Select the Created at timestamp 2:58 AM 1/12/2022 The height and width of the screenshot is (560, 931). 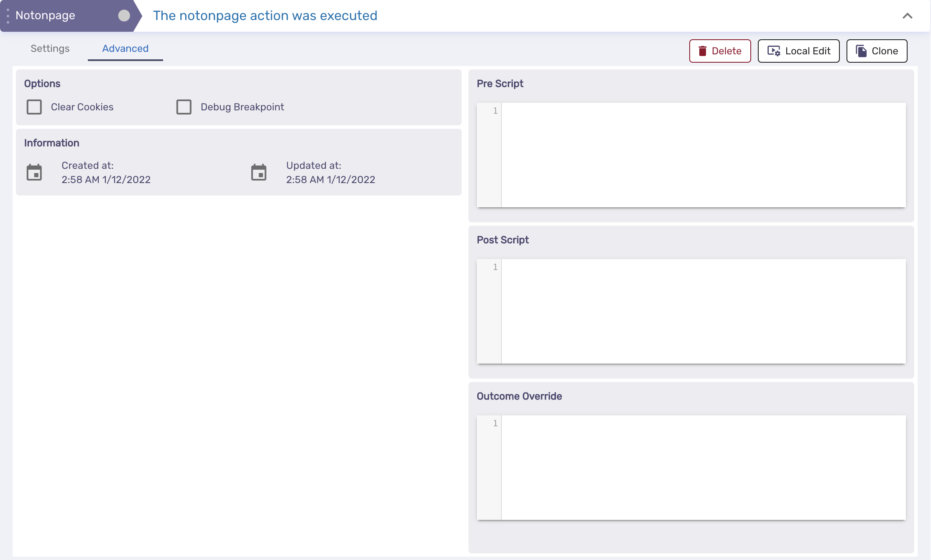[106, 180]
